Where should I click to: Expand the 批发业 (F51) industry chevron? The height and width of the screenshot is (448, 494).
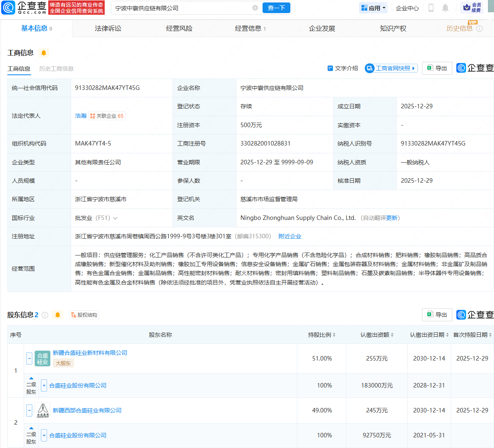(115, 218)
